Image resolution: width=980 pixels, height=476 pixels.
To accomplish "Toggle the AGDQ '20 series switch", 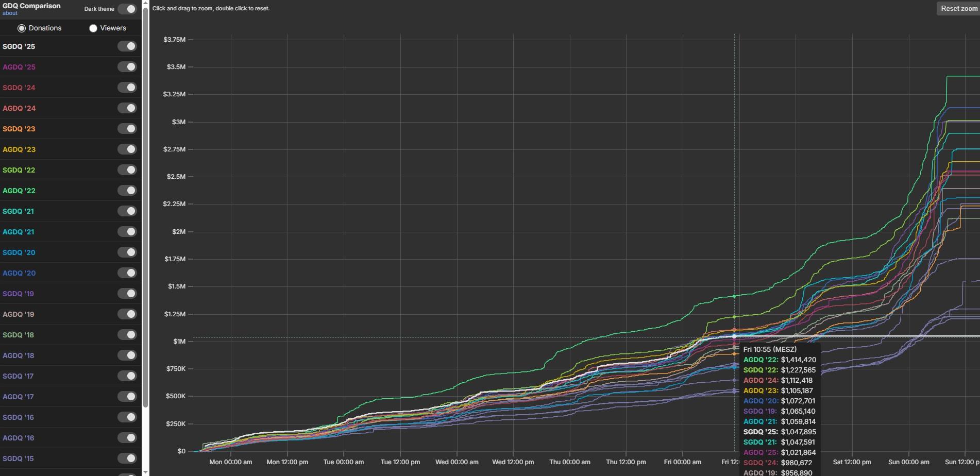I will (127, 273).
